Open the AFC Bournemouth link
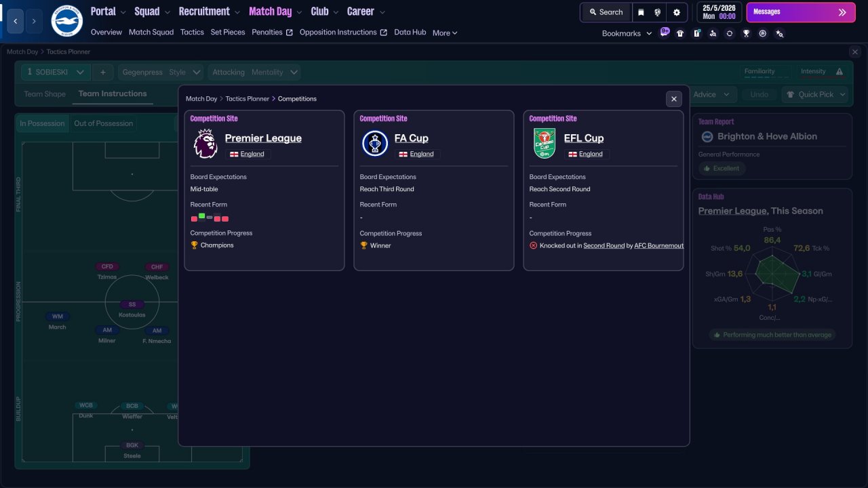868x488 pixels. 659,245
